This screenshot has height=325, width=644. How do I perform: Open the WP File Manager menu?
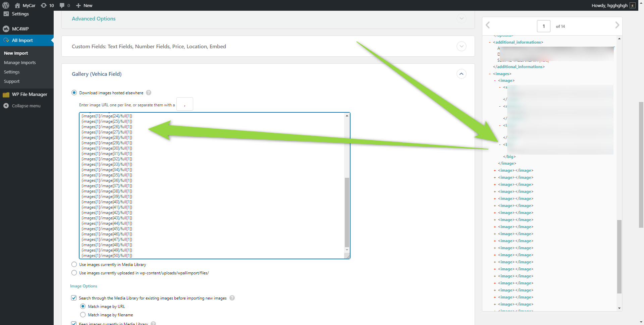point(27,95)
